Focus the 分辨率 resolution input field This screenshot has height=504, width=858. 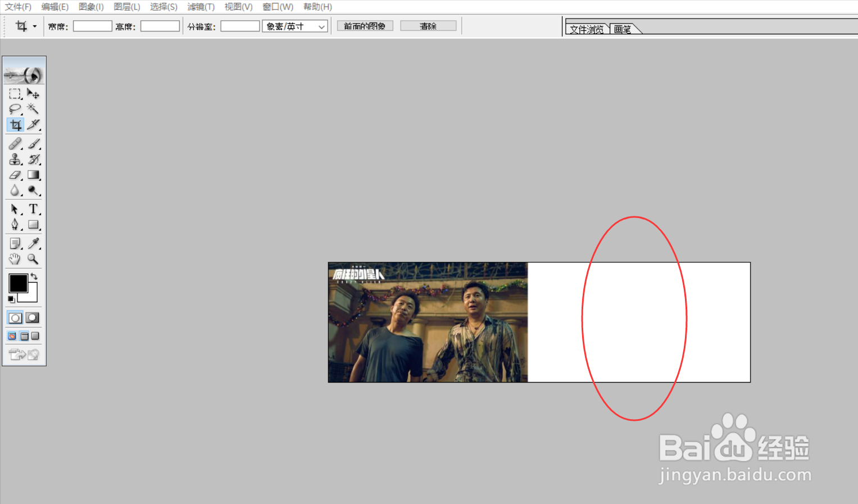(x=240, y=26)
